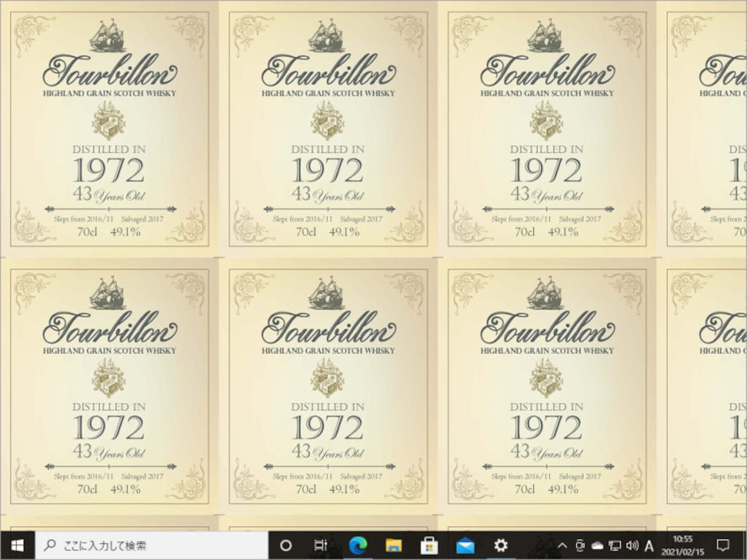Launch Microsoft Edge from taskbar
The width and height of the screenshot is (747, 560).
(x=357, y=546)
